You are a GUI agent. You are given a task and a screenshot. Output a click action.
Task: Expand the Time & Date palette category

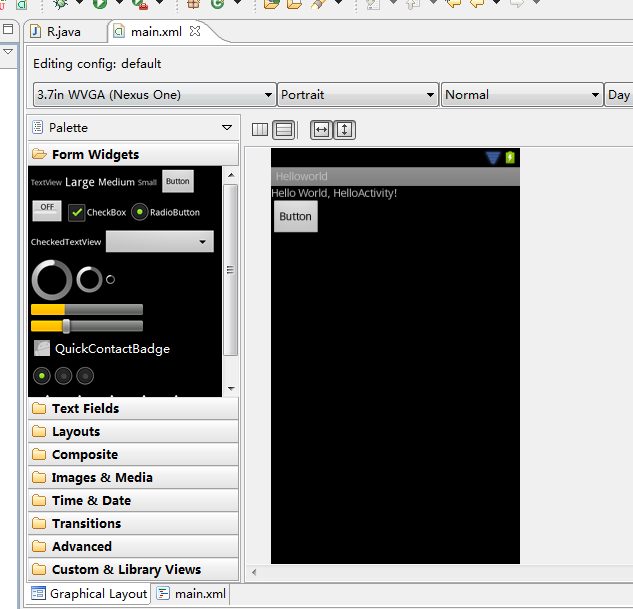coord(133,500)
